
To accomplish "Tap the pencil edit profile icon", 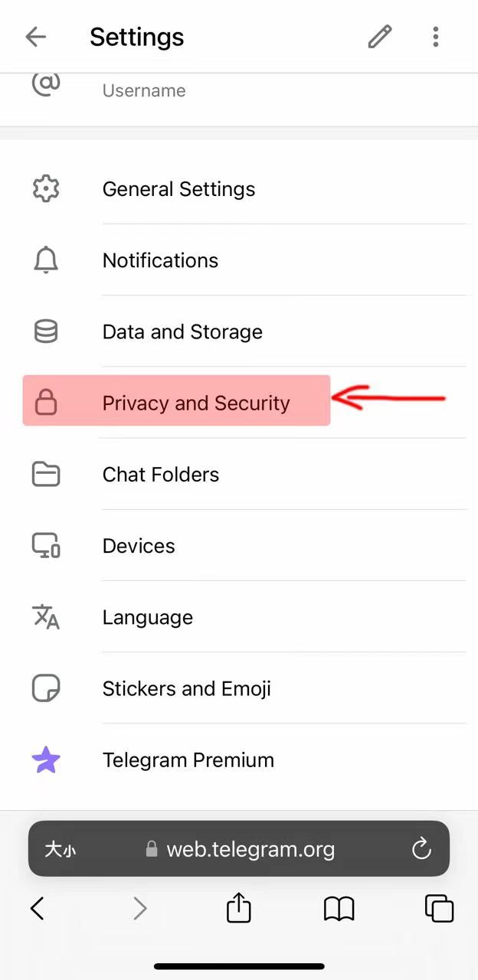I will [x=380, y=37].
